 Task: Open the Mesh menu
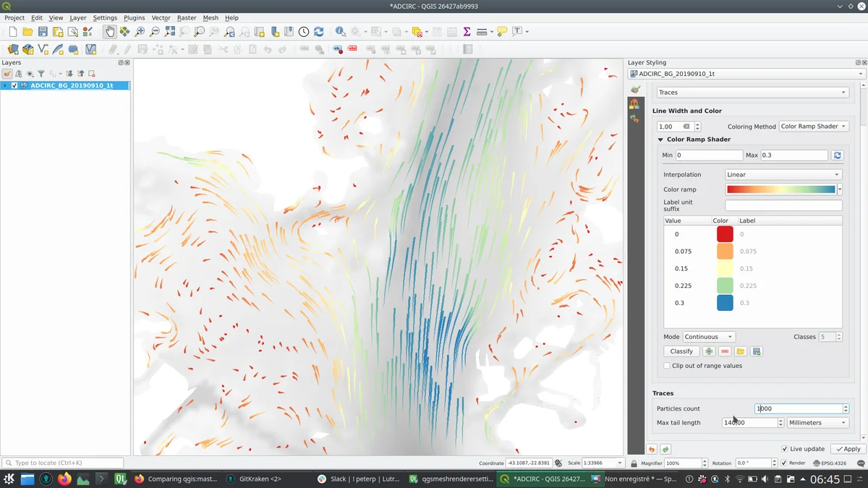210,17
